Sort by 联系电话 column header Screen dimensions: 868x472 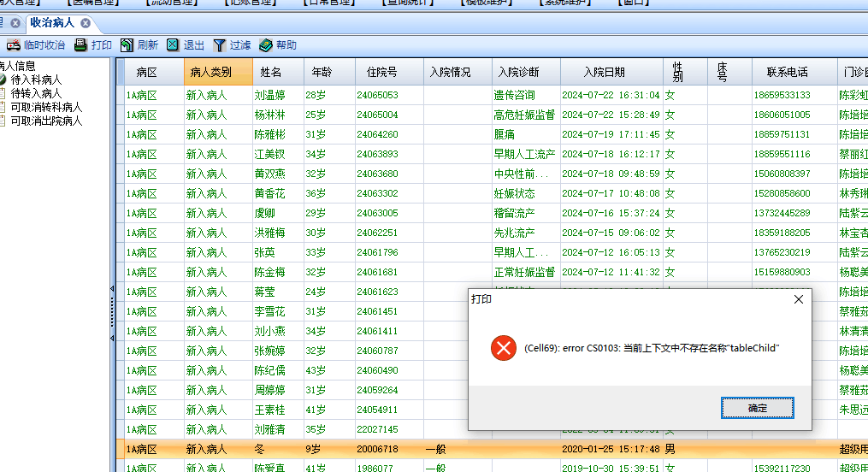794,72
